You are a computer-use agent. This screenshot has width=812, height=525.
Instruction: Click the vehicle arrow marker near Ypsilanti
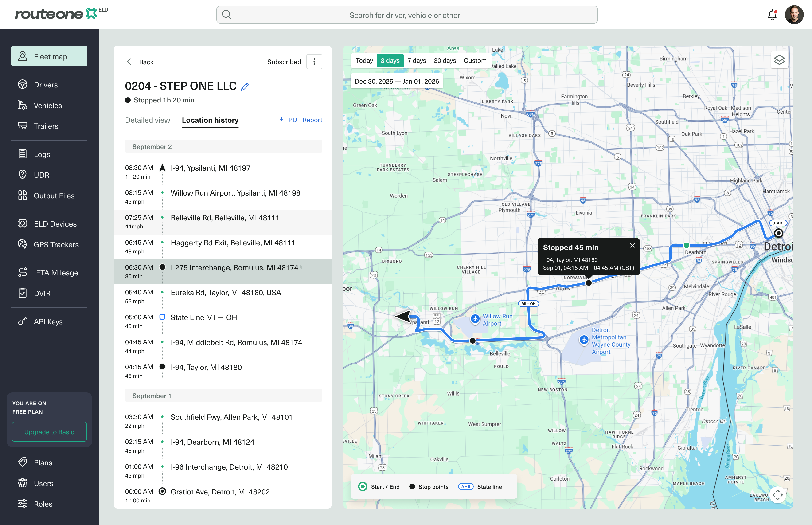click(403, 316)
